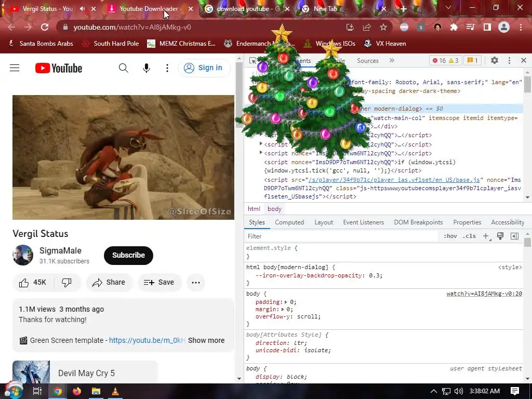Open Chrome's three-dot main menu
Viewport: 532px width, 399px height.
(521, 27)
